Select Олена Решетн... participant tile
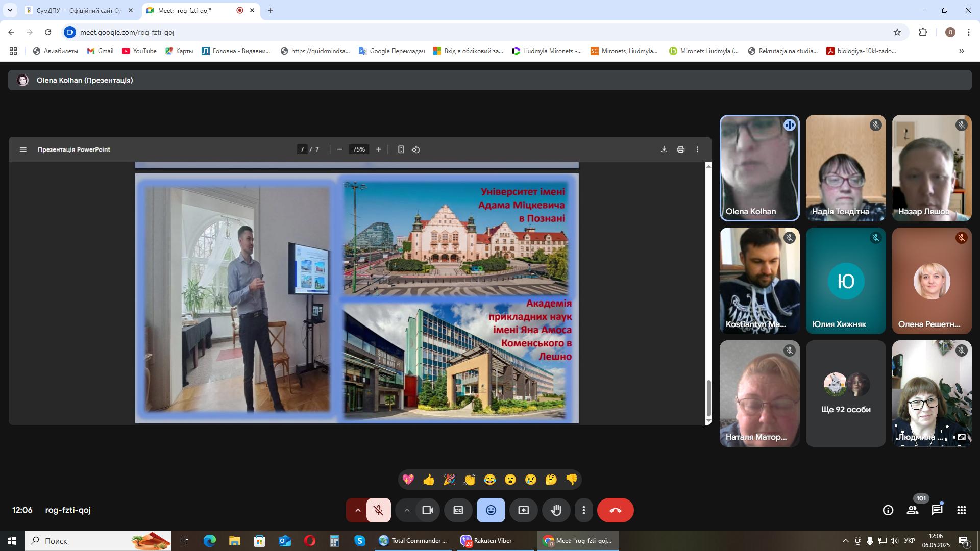 tap(932, 281)
